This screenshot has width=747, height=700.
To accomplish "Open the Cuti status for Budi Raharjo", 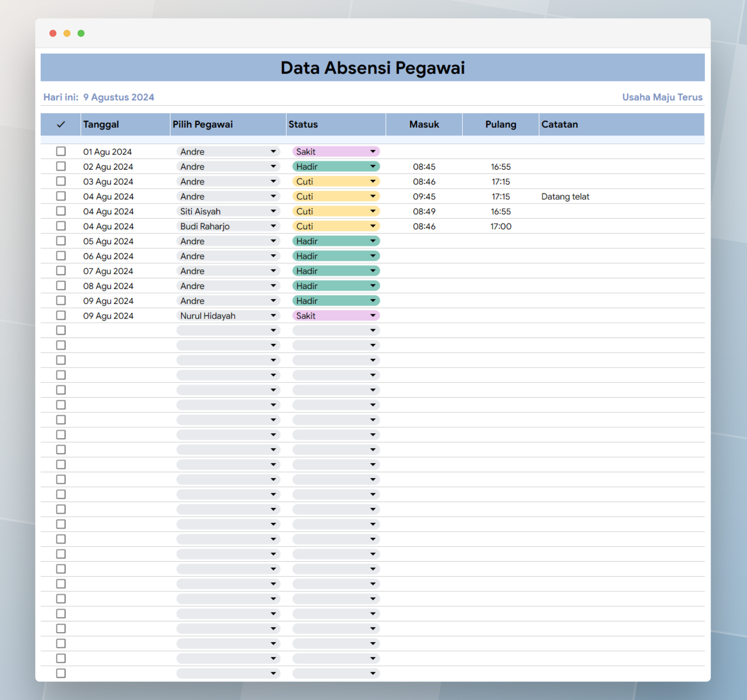I will coord(336,226).
